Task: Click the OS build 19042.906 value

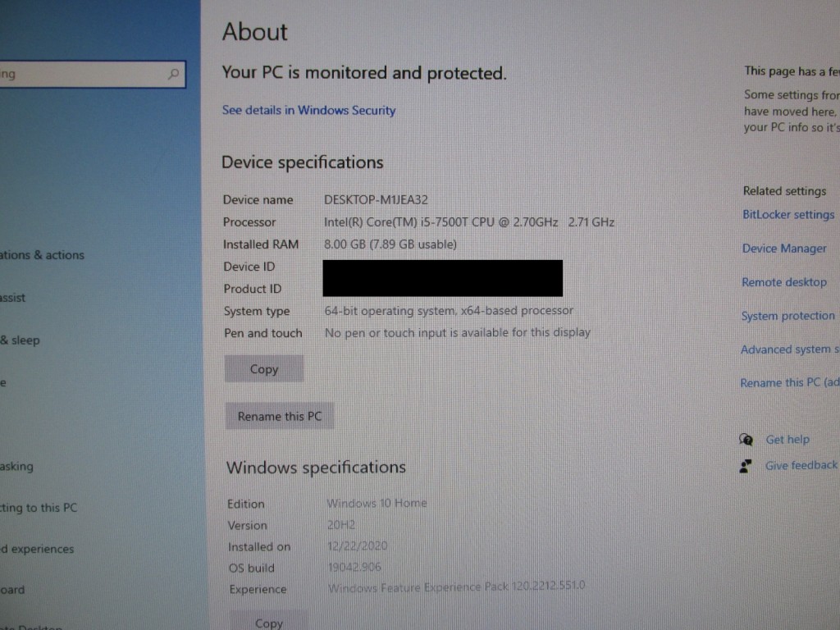Action: pyautogui.click(x=354, y=568)
